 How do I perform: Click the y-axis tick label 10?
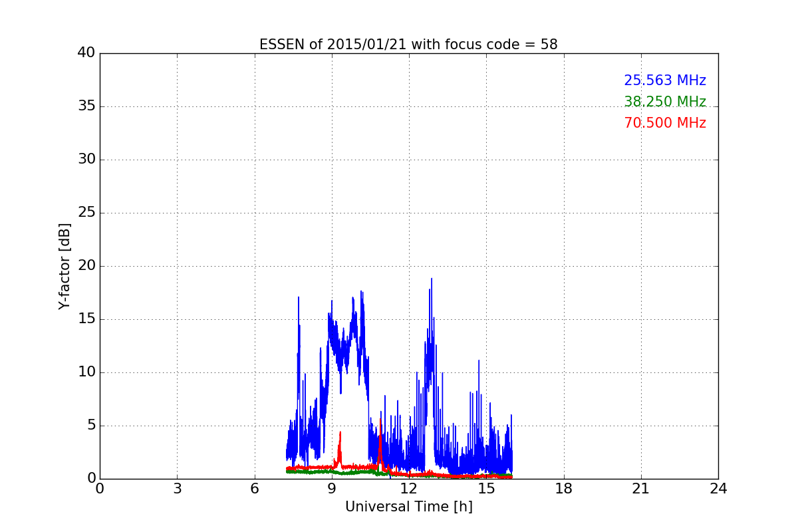(86, 372)
